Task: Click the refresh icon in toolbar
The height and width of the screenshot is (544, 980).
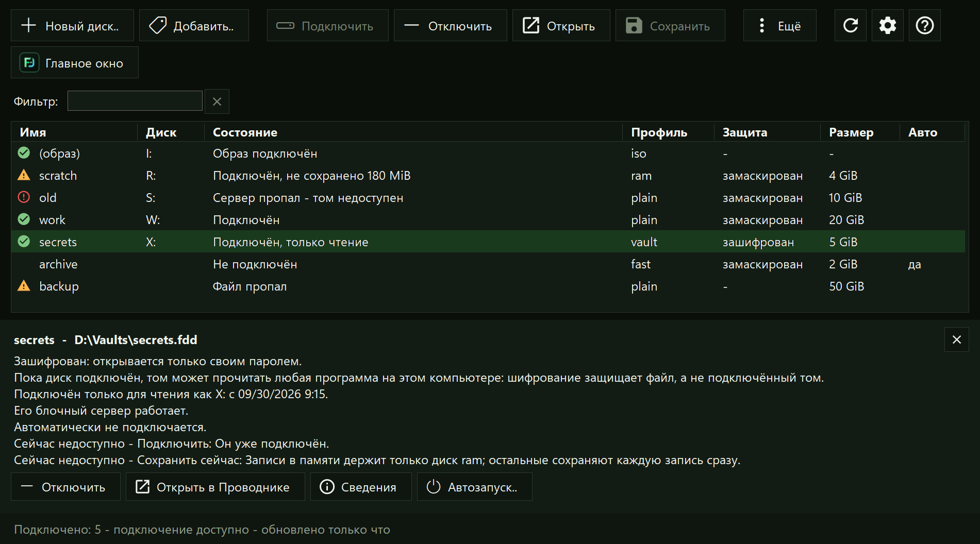Action: click(851, 25)
